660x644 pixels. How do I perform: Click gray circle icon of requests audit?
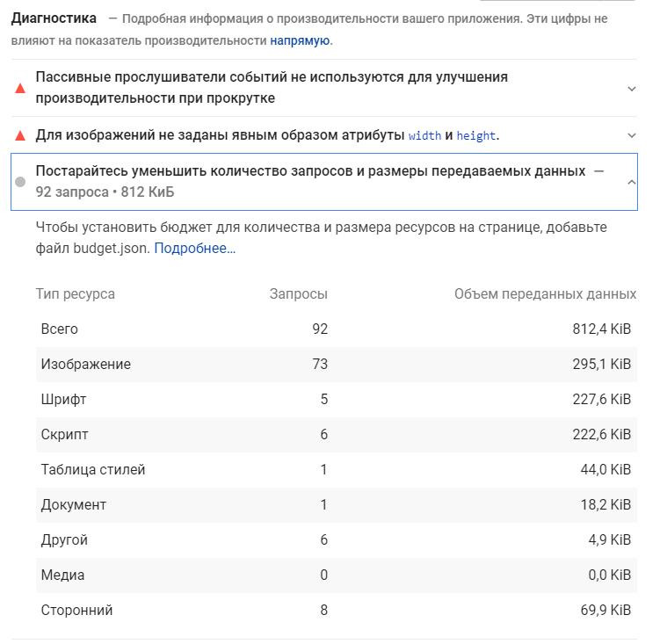click(x=20, y=182)
